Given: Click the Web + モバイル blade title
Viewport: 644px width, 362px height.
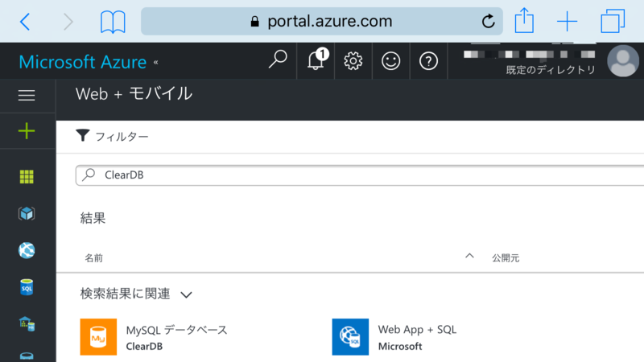Looking at the screenshot, I should pyautogui.click(x=134, y=94).
